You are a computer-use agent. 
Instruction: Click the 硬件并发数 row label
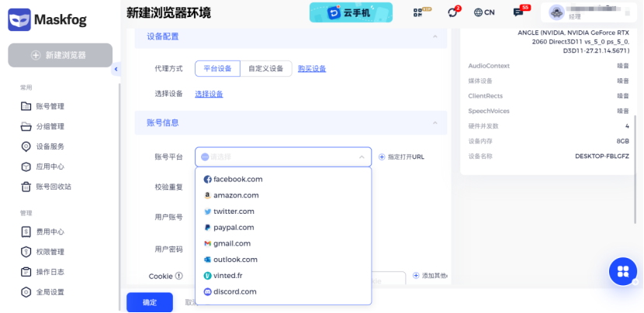(483, 126)
